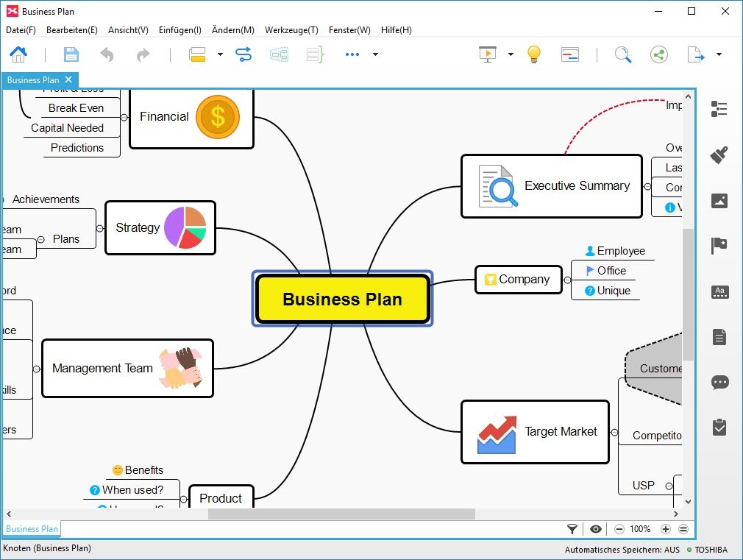Share the map with share icon

(x=658, y=54)
